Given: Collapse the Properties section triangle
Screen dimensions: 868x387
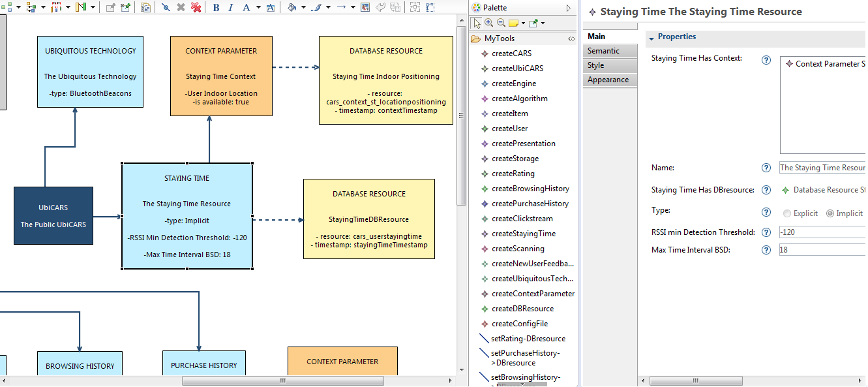Looking at the screenshot, I should (651, 38).
